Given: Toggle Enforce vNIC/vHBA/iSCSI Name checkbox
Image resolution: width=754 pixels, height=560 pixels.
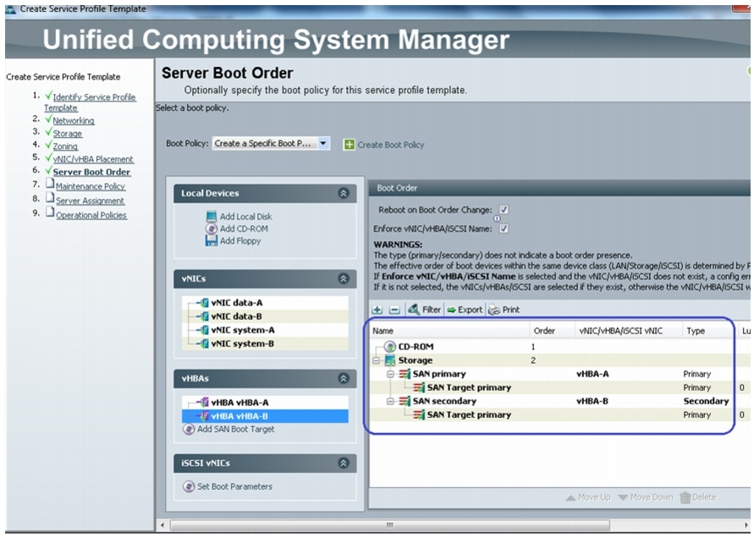Looking at the screenshot, I should pos(504,228).
